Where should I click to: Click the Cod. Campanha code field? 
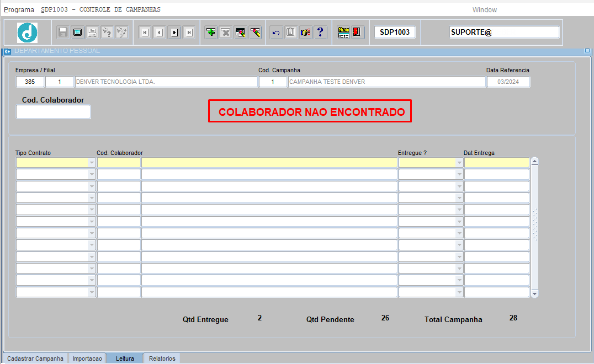pos(273,82)
